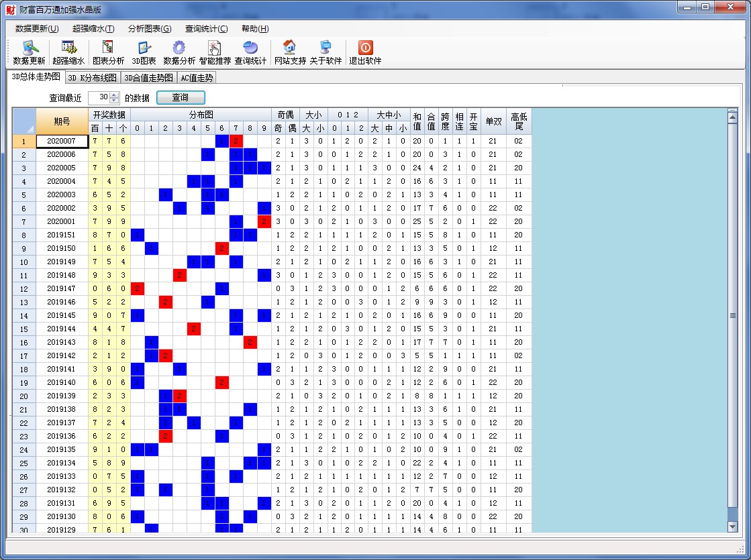Click the red 退出软件 icon

point(365,48)
